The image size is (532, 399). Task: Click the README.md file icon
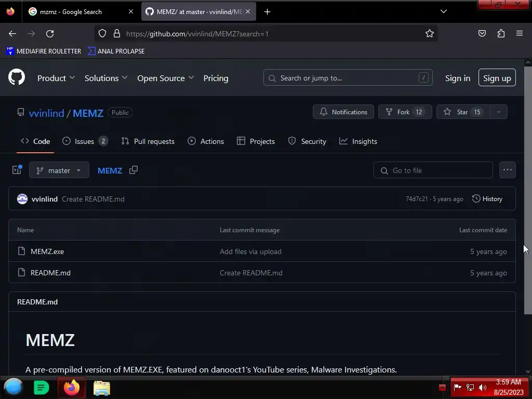tap(21, 272)
